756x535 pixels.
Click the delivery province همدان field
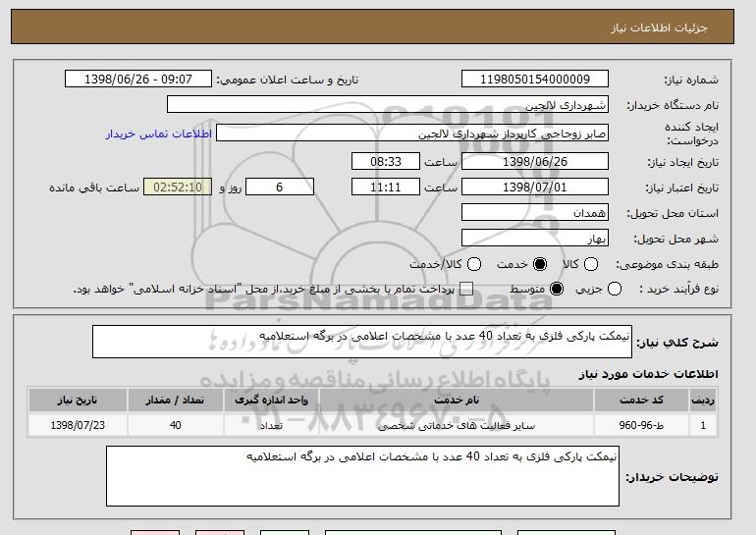535,213
